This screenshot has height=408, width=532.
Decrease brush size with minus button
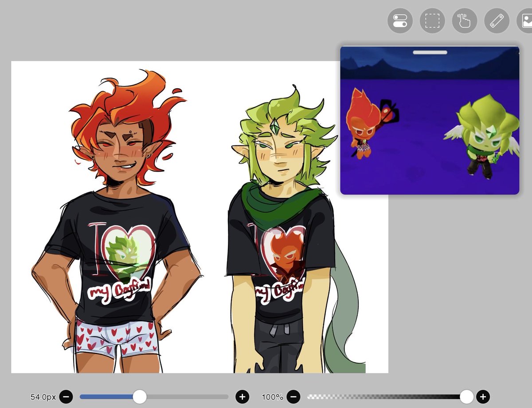coord(66,396)
